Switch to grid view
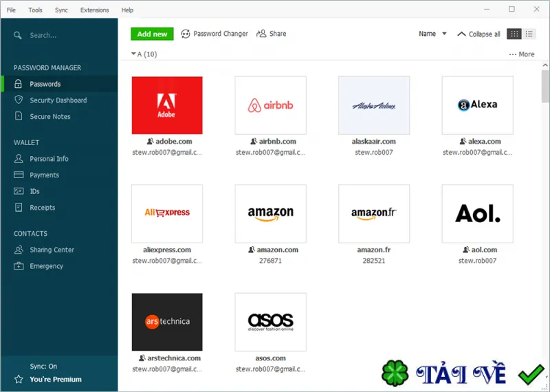The width and height of the screenshot is (550, 392). point(514,34)
